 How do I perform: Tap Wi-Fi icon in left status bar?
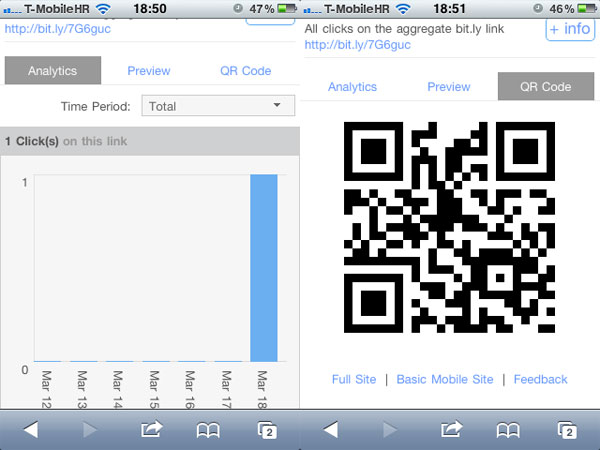click(x=103, y=8)
